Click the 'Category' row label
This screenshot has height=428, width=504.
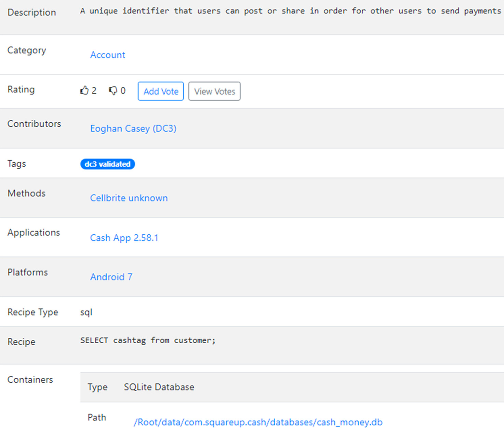click(x=27, y=50)
